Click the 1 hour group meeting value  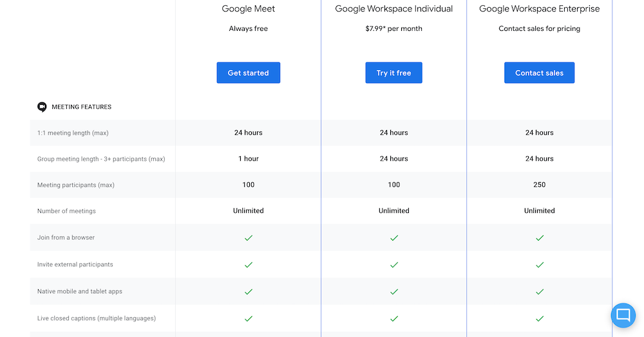249,159
